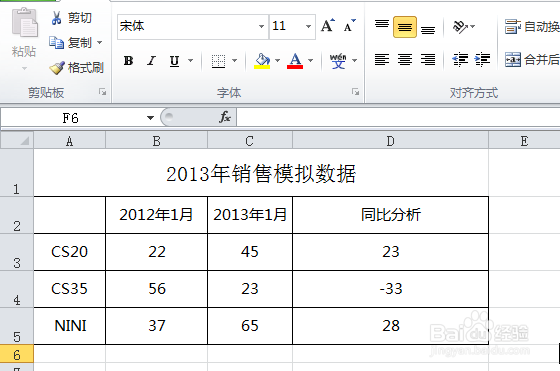Increase indent icon
Viewport: 560px width, 371px height.
pyautogui.click(x=482, y=59)
